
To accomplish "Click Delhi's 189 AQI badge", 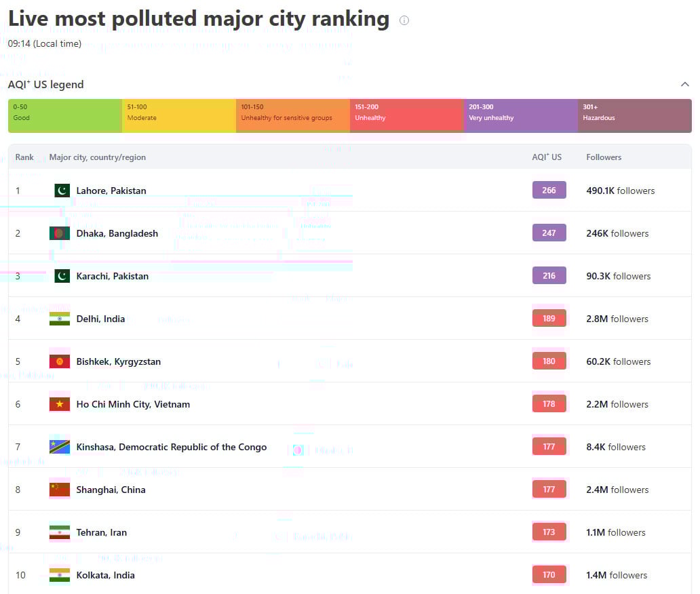I will (549, 319).
